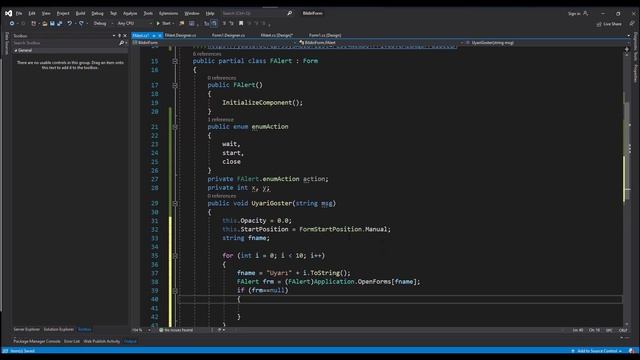Click the Visual Studio logo icon
Viewport: 640px width, 360px height.
pos(8,13)
